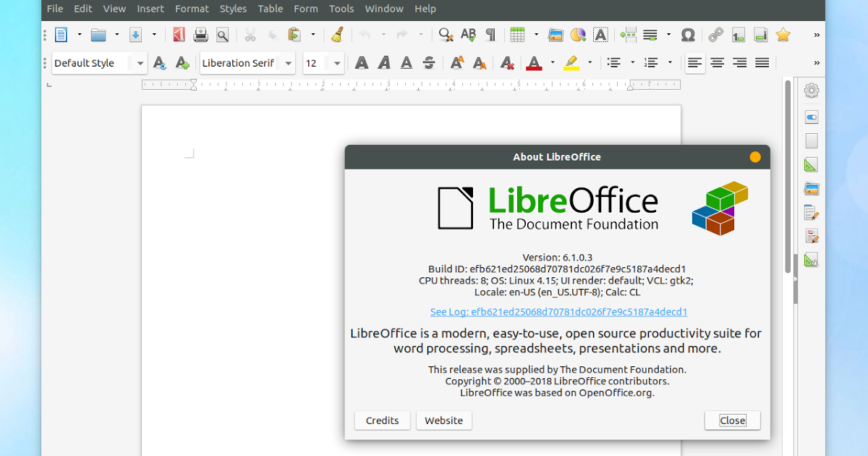
Task: Open the font size dropdown
Action: point(336,63)
